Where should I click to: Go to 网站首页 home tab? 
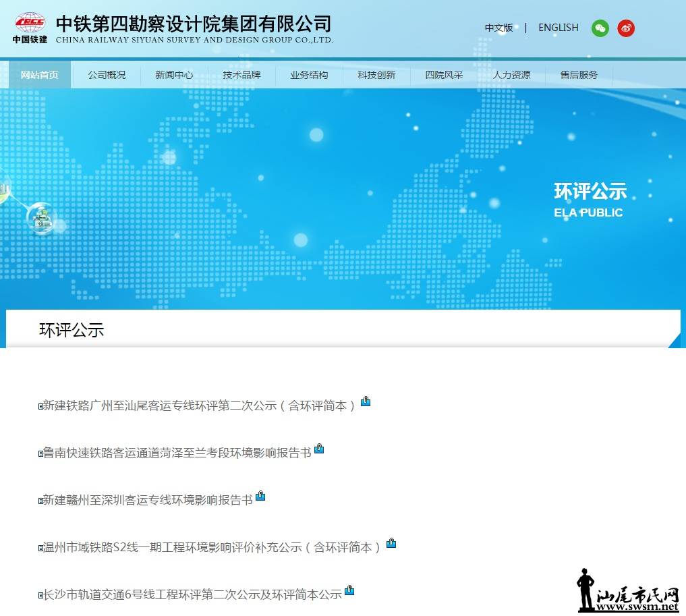[39, 75]
